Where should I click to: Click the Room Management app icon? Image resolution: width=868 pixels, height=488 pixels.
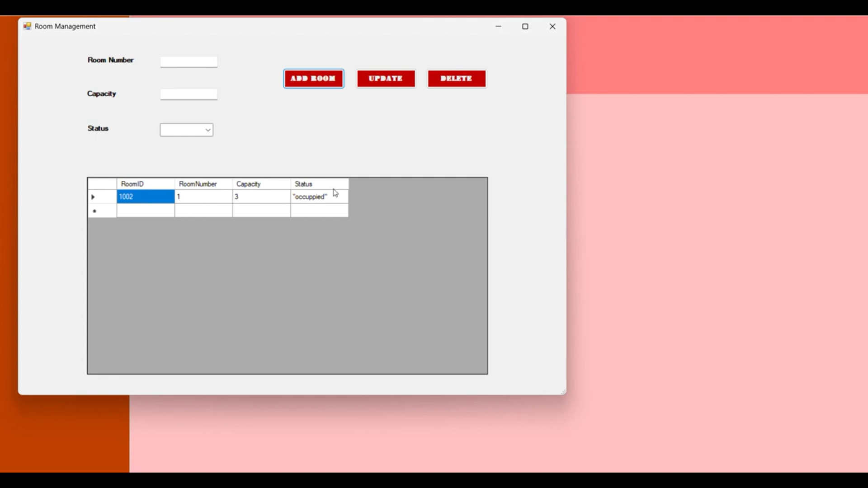(x=27, y=26)
